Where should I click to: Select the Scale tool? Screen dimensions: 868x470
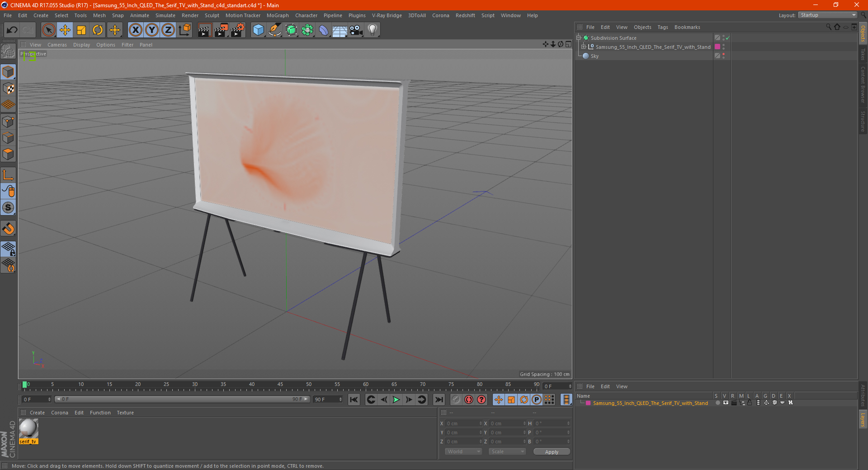[81, 30]
